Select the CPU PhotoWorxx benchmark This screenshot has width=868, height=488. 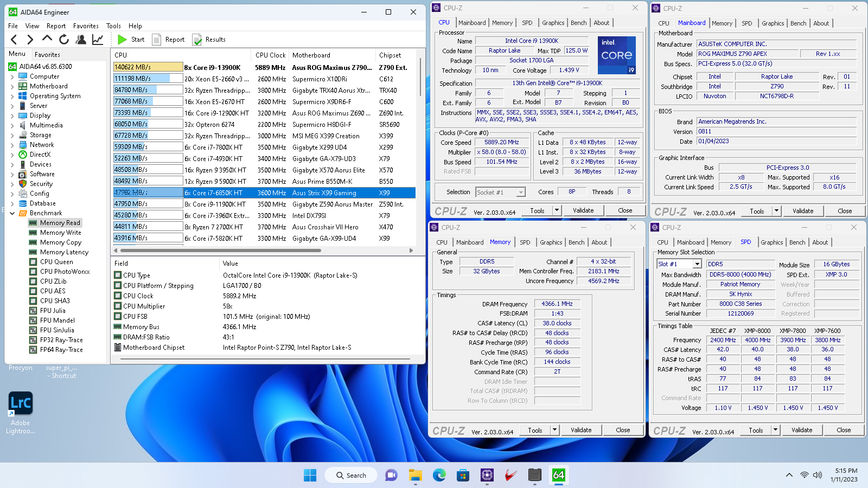tap(65, 272)
